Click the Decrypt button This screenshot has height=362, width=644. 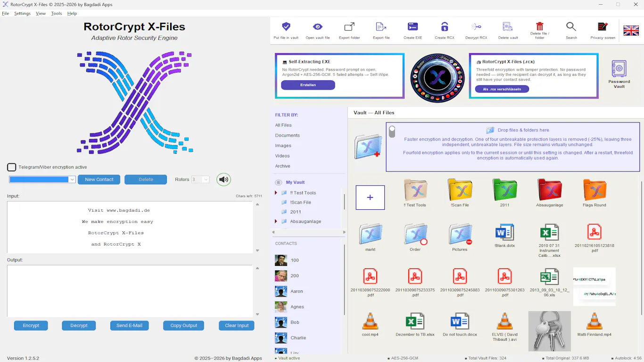click(79, 326)
